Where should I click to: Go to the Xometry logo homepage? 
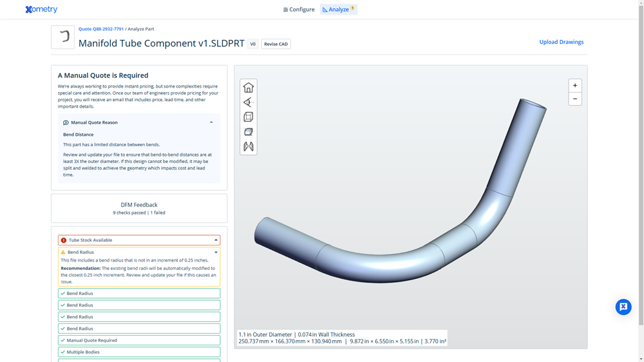(41, 10)
